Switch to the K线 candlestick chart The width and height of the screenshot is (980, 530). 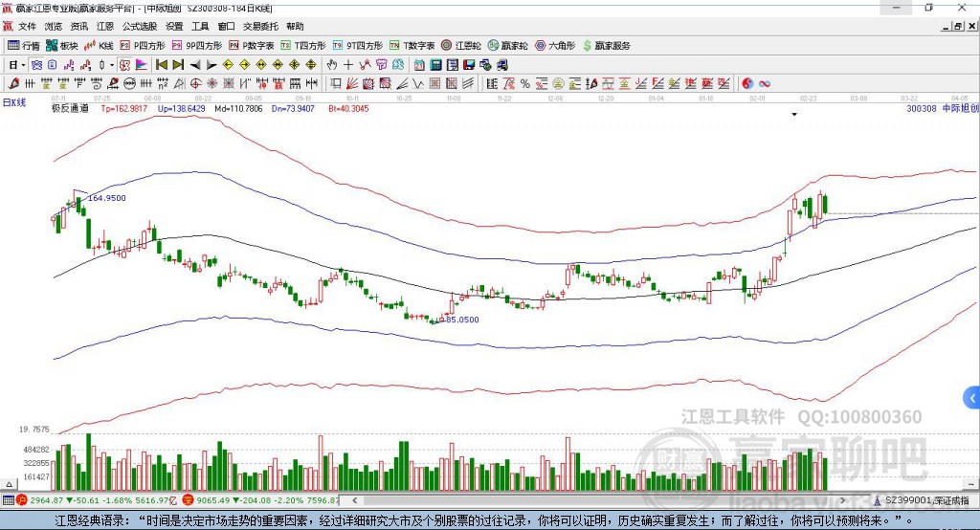pyautogui.click(x=99, y=46)
